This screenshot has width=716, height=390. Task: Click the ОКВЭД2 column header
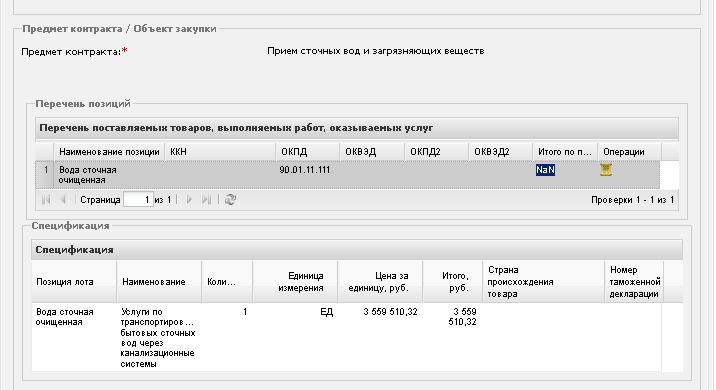(x=501, y=152)
